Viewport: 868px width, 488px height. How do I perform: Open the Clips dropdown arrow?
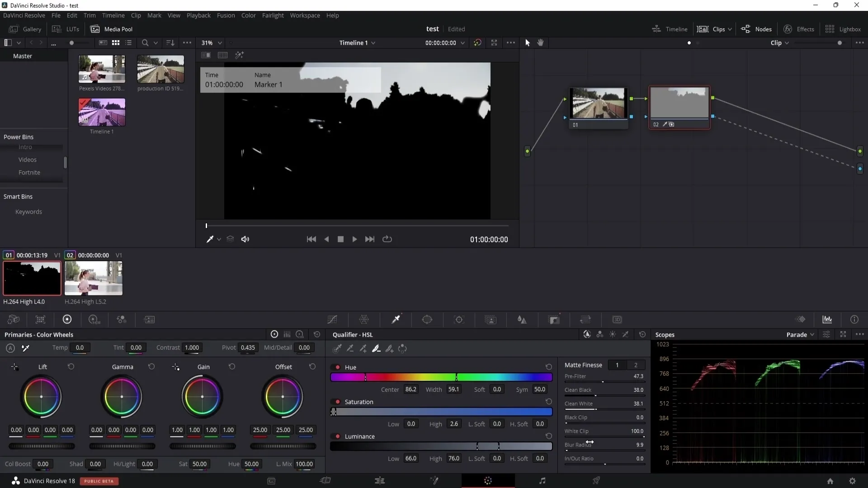[730, 29]
